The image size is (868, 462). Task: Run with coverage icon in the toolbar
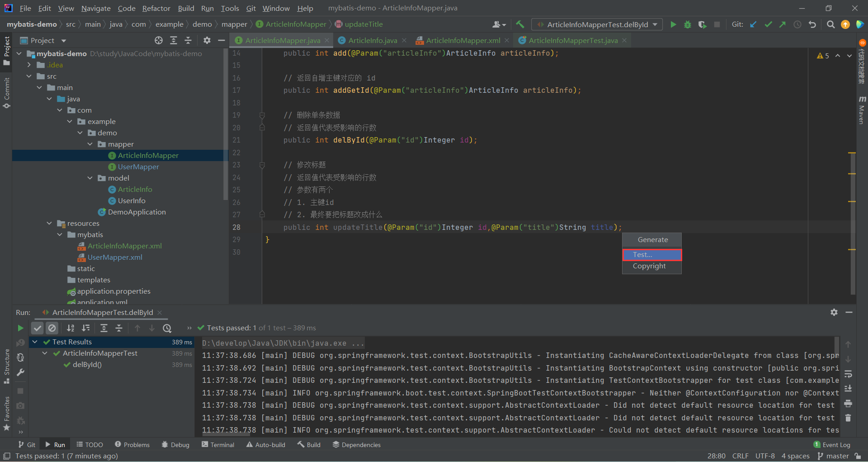click(x=702, y=24)
